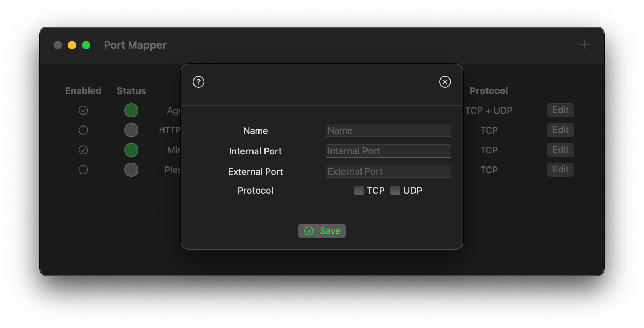Click the green status indicator in first row
Screen dimensions: 644x328
[x=131, y=110]
